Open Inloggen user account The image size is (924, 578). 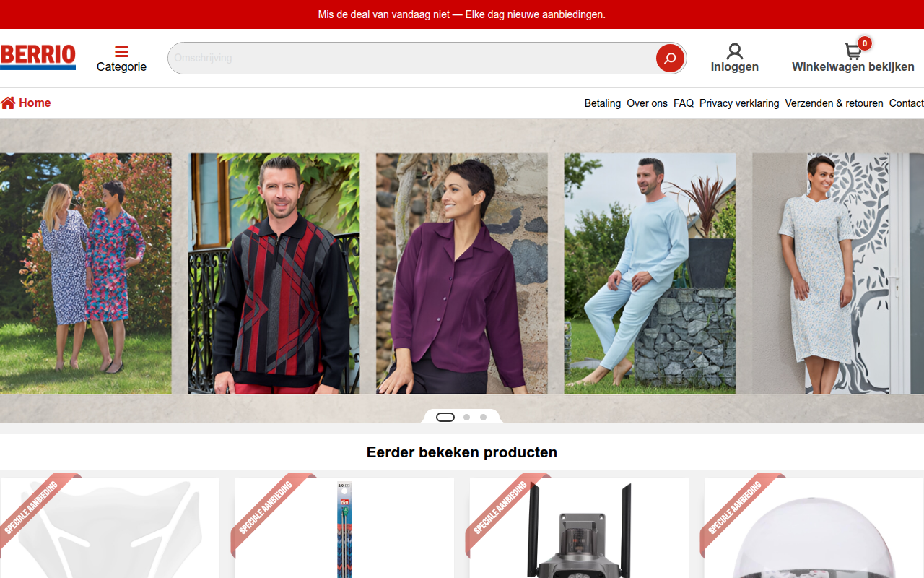pos(734,58)
